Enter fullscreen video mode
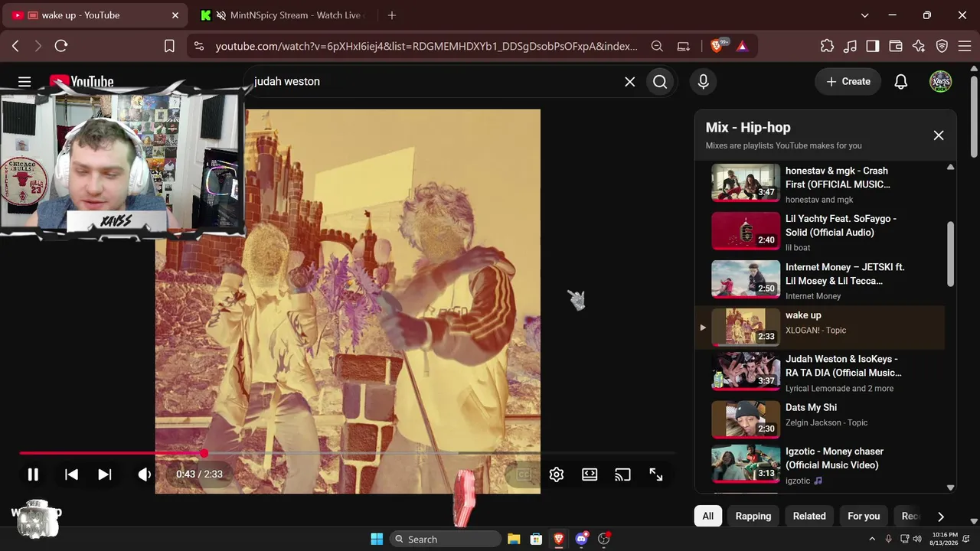Screen dimensions: 980x551 coord(656,474)
